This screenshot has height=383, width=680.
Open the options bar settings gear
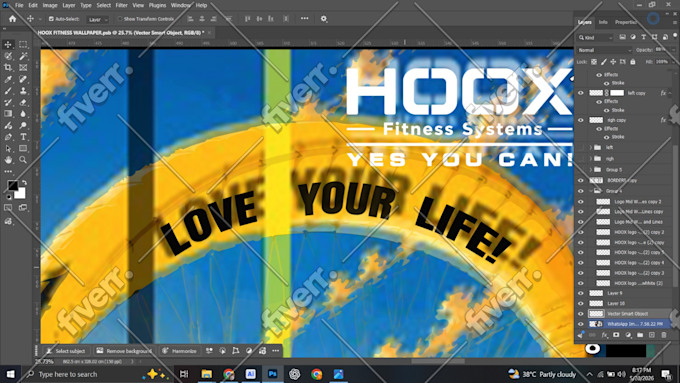(324, 19)
